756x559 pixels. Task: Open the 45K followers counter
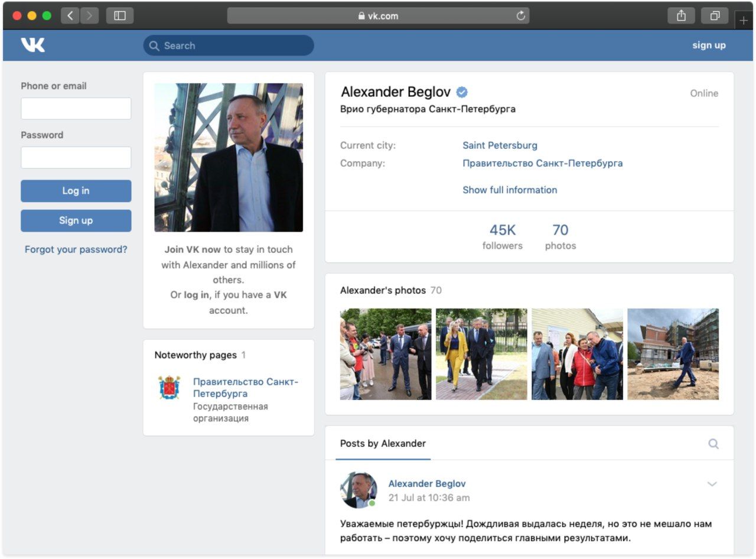pyautogui.click(x=502, y=237)
